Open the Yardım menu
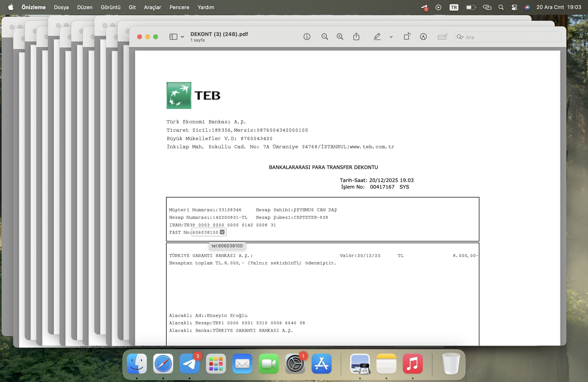Screen dimensions: 588x382 coord(206,7)
